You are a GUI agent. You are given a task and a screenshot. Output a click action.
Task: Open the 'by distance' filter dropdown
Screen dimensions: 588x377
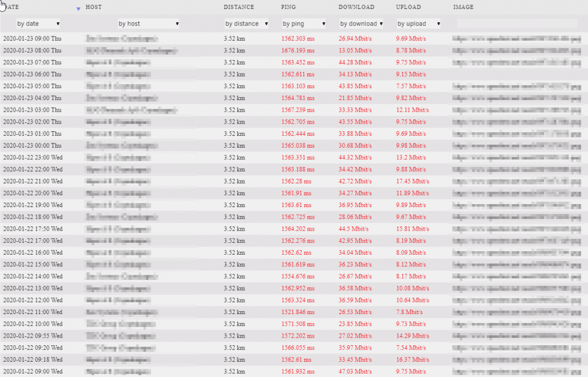[x=246, y=24]
